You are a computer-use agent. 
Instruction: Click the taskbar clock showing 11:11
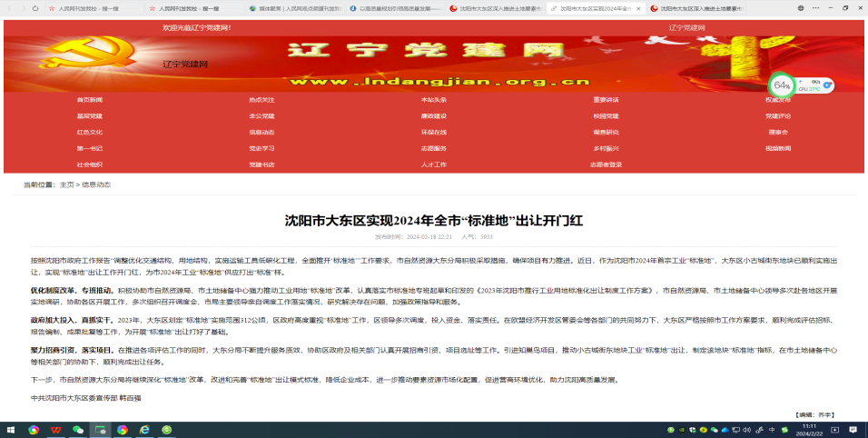[x=808, y=429]
